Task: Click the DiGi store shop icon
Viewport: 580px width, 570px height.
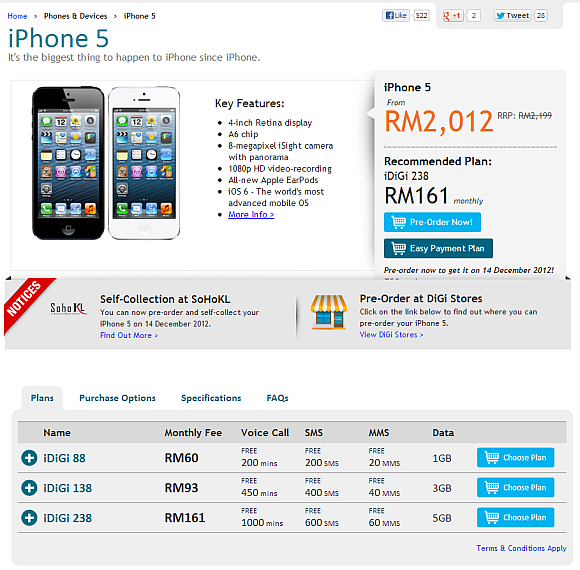Action: (x=329, y=311)
